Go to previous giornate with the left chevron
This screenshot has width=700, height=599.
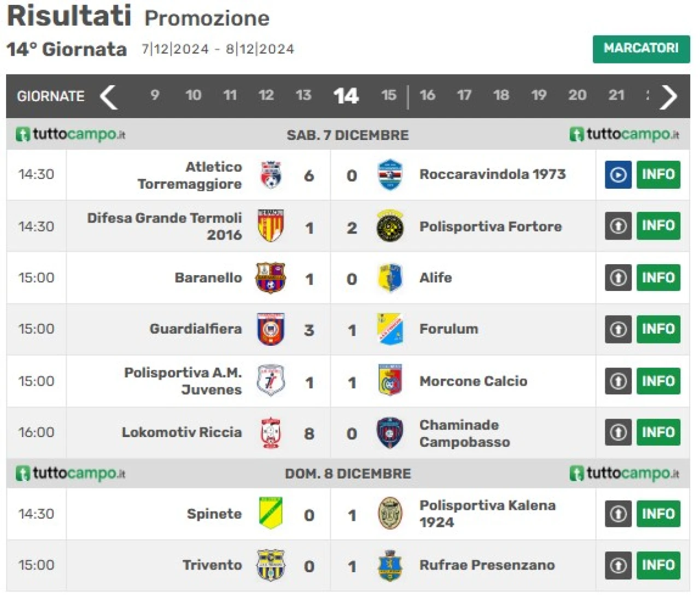pyautogui.click(x=108, y=97)
